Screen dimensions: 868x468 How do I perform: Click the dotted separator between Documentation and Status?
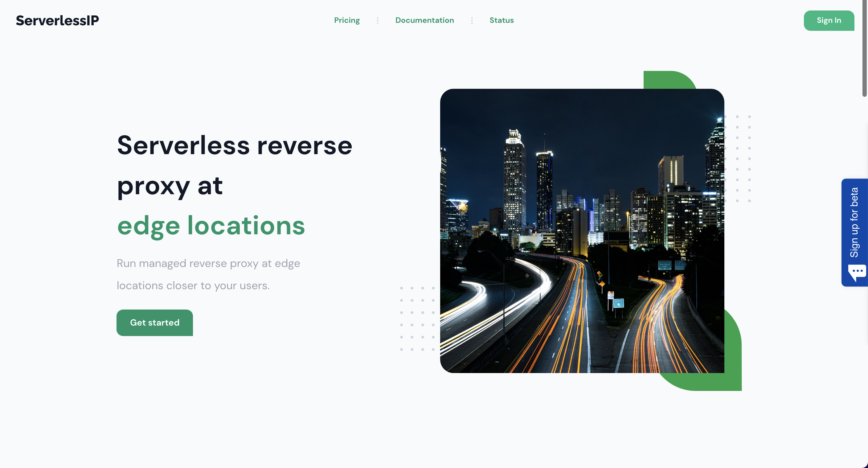click(472, 20)
